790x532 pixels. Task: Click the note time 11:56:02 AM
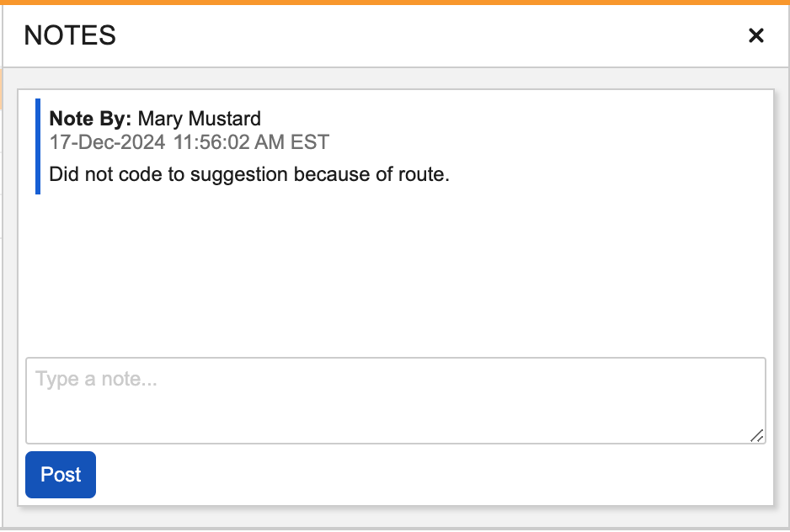tap(229, 142)
